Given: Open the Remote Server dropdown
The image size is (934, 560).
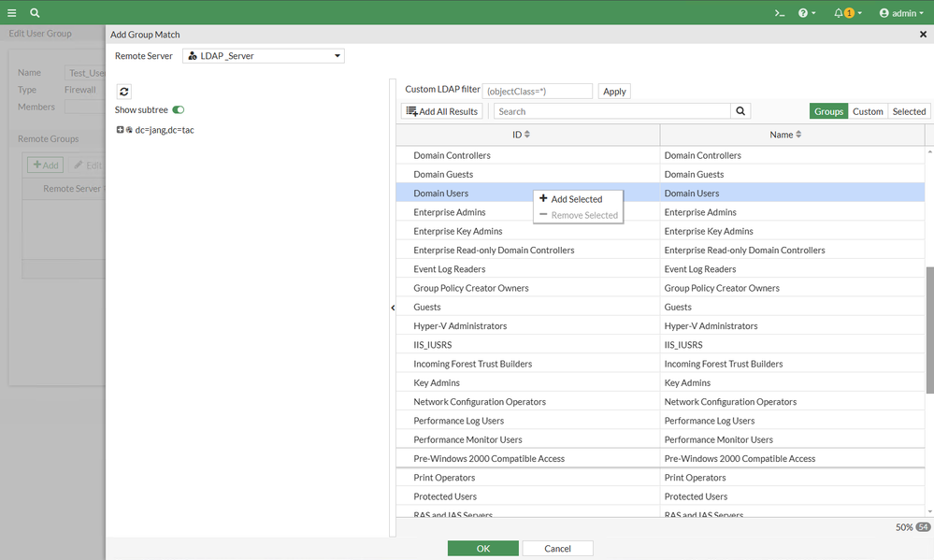Looking at the screenshot, I should pos(264,56).
